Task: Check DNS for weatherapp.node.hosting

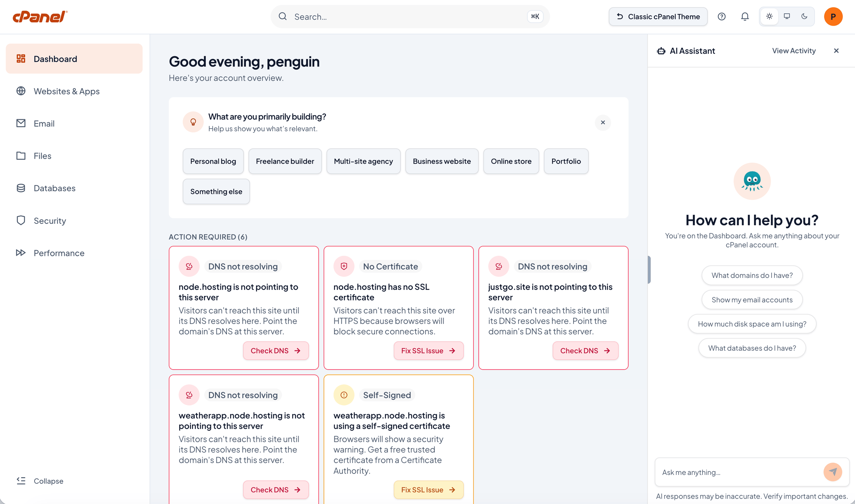Action: [x=276, y=489]
